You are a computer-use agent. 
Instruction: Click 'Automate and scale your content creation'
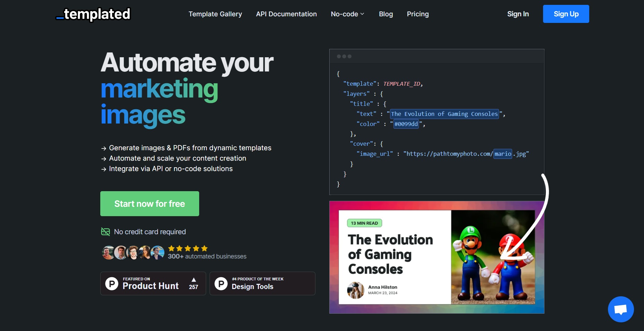click(178, 158)
